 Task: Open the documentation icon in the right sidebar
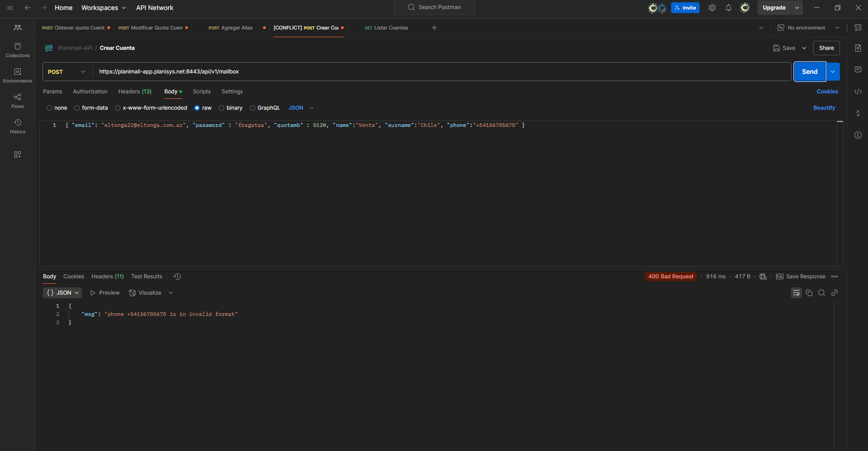click(858, 48)
